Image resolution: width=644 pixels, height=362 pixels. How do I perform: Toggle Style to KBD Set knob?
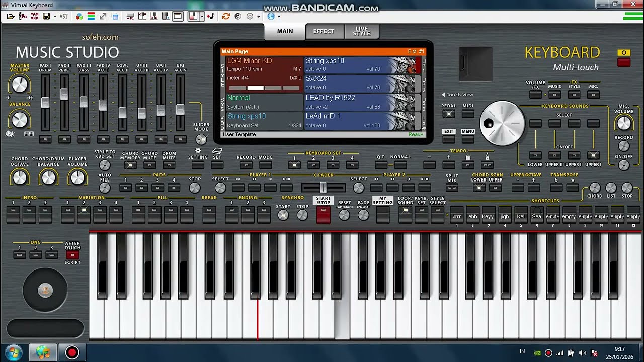pyautogui.click(x=105, y=165)
